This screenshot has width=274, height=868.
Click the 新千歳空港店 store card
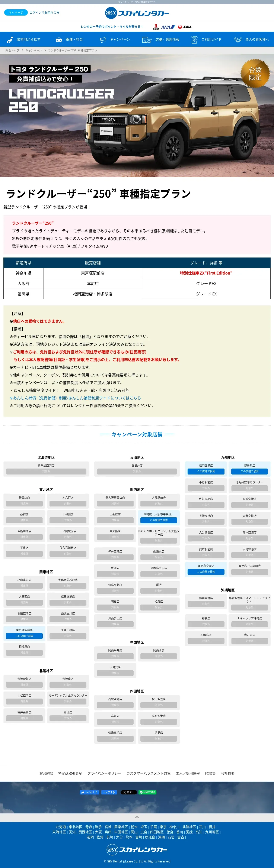click(46, 469)
